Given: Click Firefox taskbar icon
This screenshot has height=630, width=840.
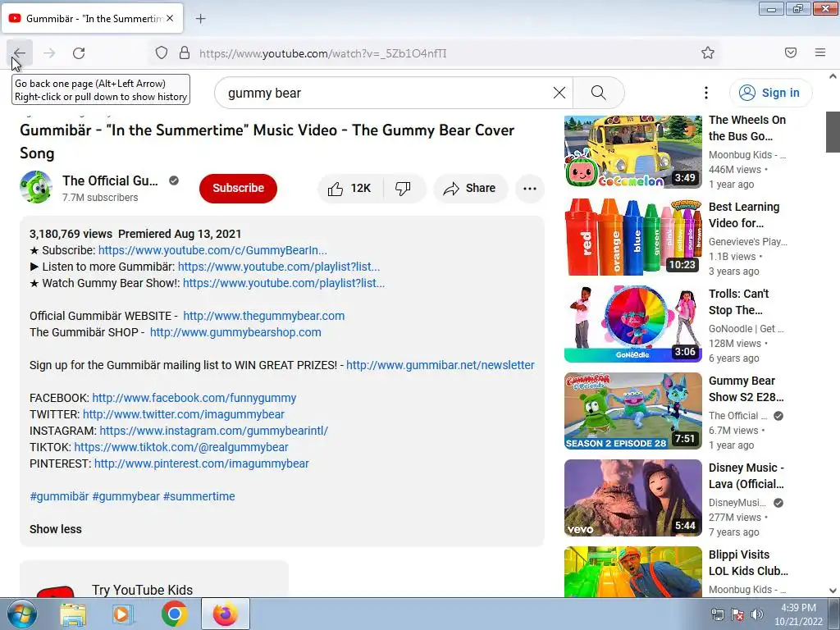Looking at the screenshot, I should pos(226,614).
